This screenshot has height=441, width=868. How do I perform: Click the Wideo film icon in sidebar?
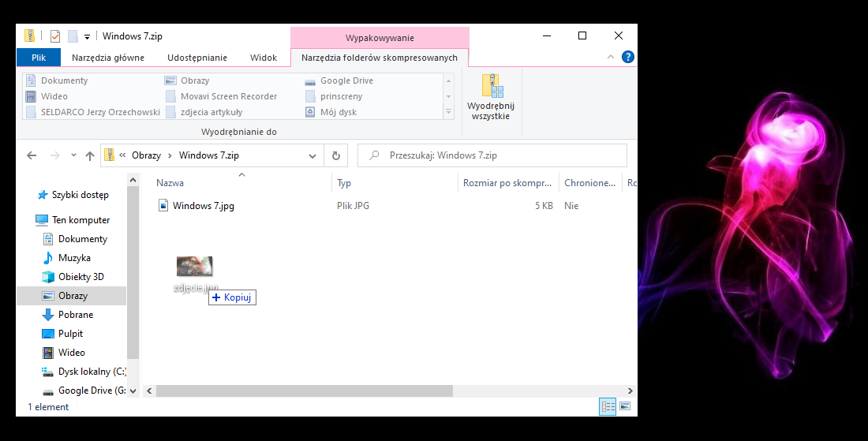(48, 353)
